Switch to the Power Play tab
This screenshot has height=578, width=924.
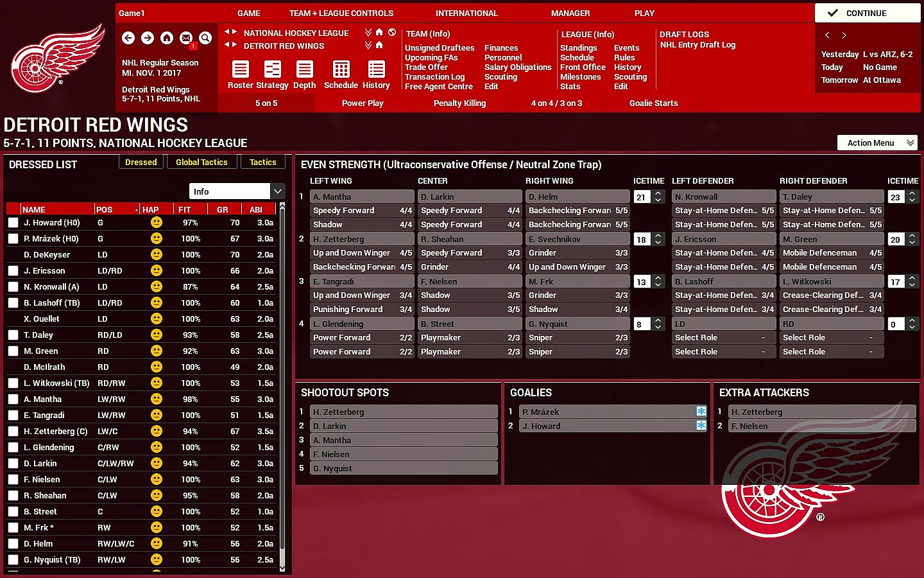(363, 103)
